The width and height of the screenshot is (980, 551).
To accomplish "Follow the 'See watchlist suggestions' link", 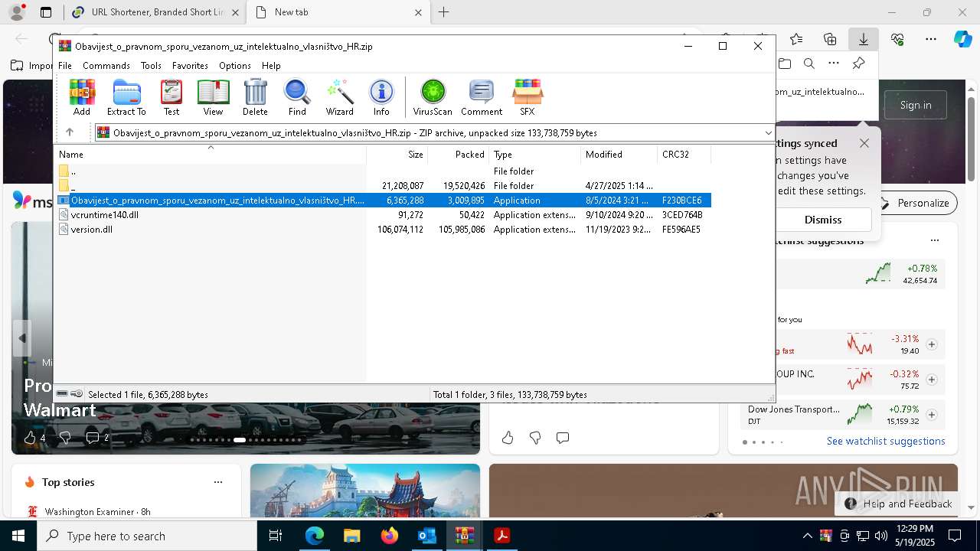I will point(886,442).
